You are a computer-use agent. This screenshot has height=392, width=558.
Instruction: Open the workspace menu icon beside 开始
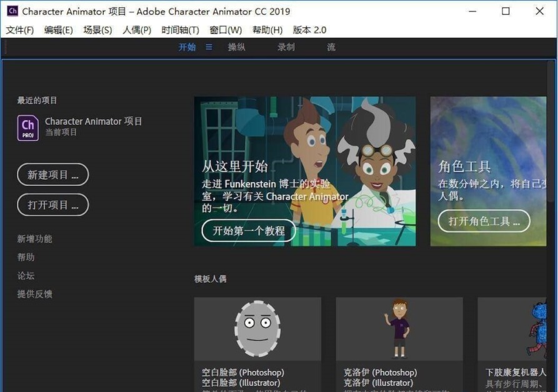[209, 47]
